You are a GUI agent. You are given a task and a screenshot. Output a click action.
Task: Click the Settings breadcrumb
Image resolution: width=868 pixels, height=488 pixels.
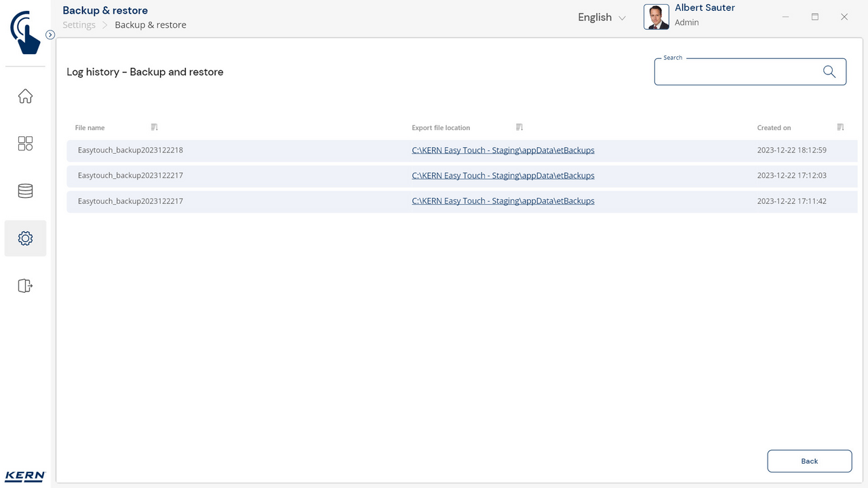[x=79, y=25]
